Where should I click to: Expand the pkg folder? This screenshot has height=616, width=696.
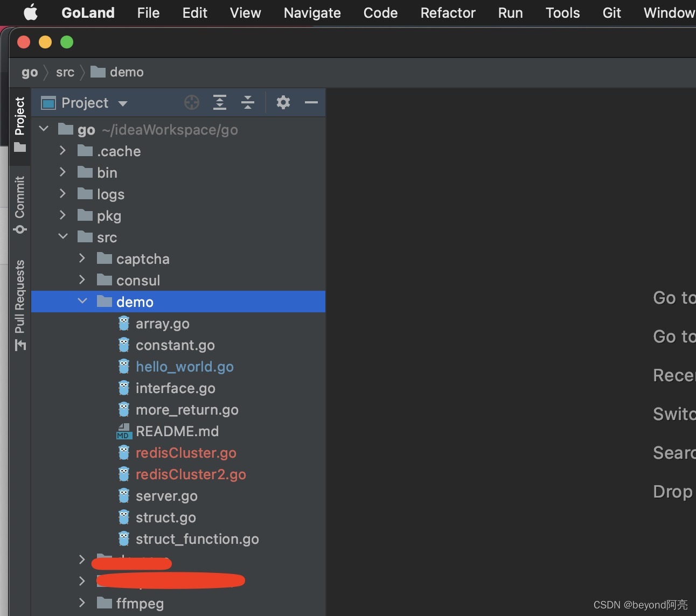(63, 215)
